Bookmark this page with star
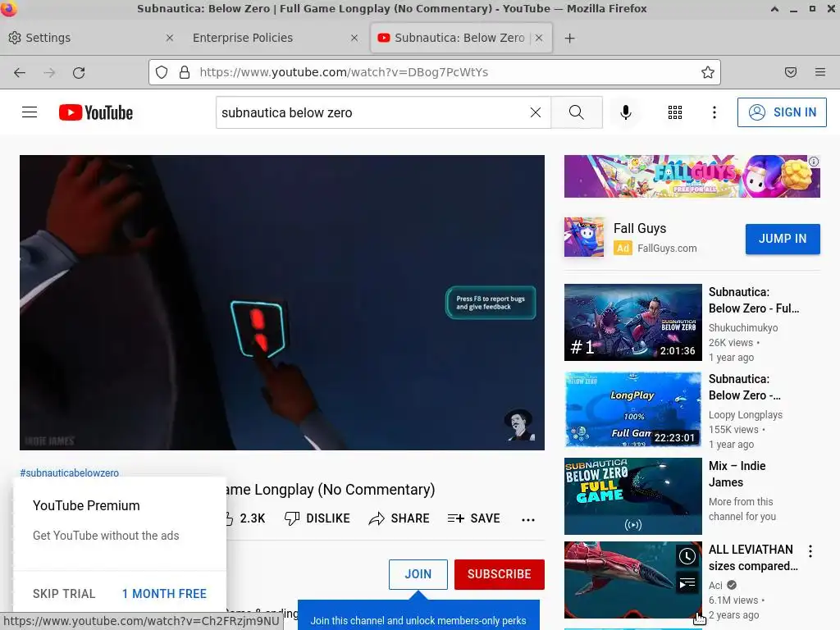This screenshot has height=630, width=840. point(708,72)
